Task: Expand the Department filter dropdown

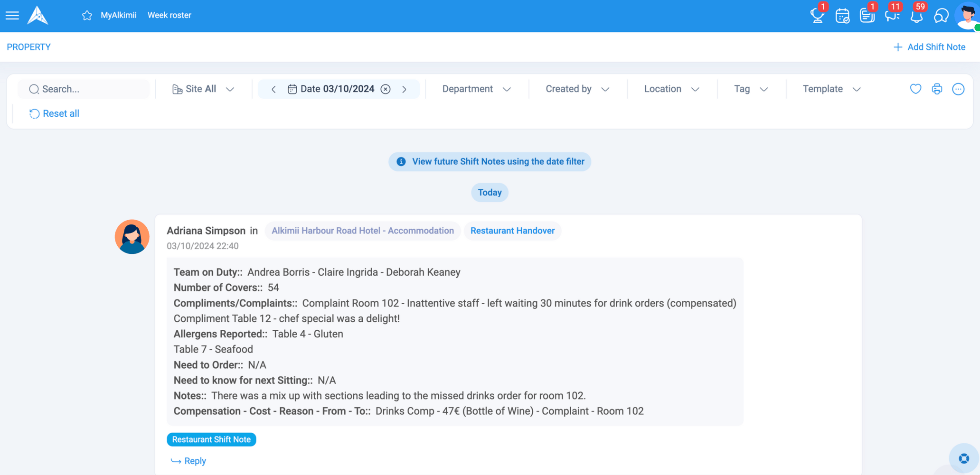Action: (476, 89)
